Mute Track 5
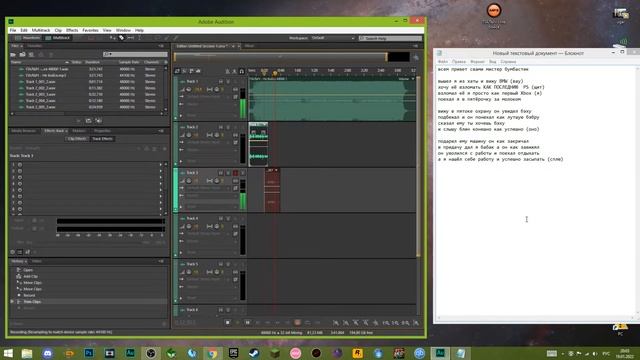 coord(220,264)
